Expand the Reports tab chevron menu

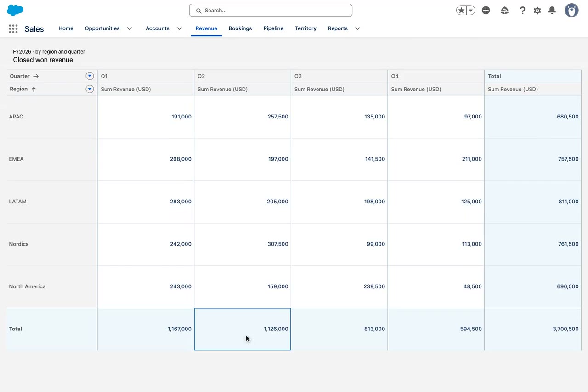click(x=357, y=28)
